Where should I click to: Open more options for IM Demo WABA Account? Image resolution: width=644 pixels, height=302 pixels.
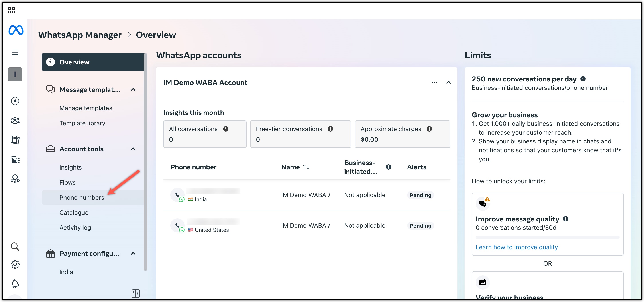coord(434,82)
